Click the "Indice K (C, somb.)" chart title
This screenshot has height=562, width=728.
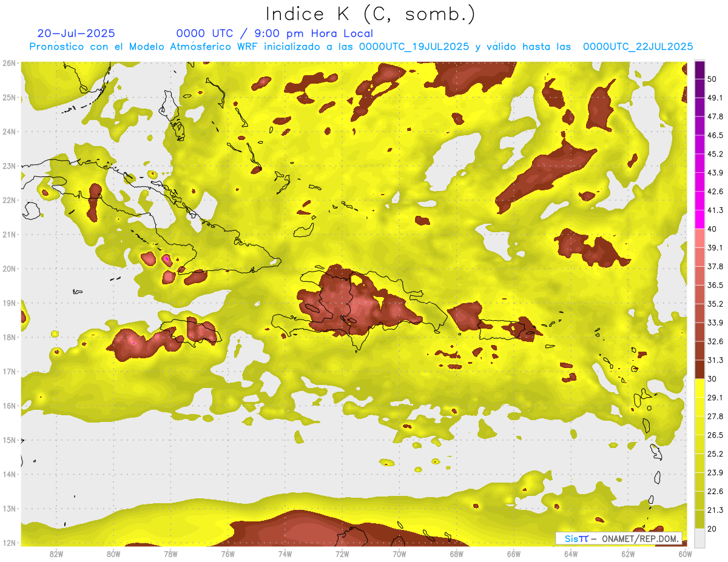(370, 15)
